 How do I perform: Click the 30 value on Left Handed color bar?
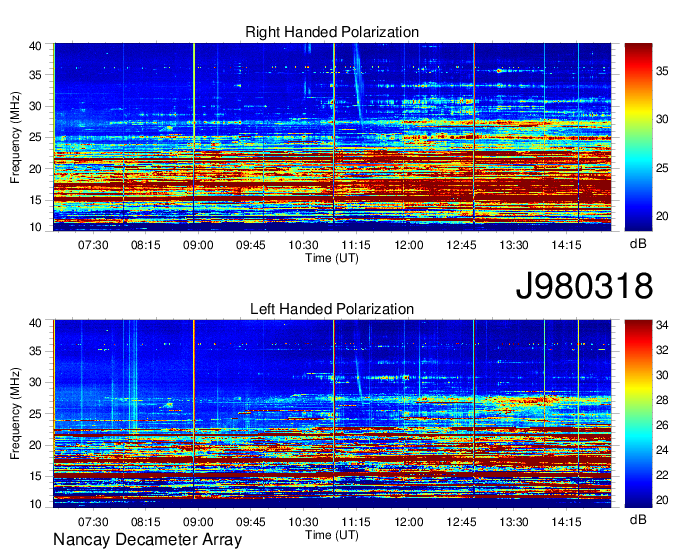(662, 375)
